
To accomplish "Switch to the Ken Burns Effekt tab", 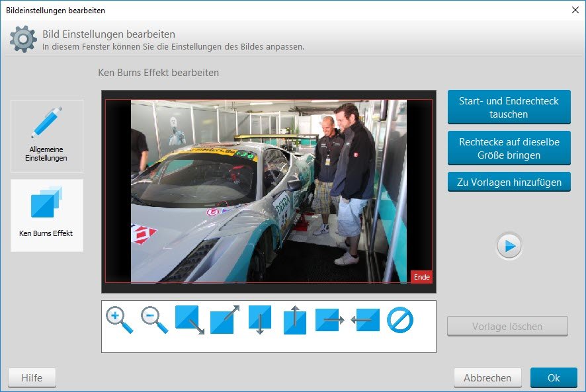I will coord(47,216).
